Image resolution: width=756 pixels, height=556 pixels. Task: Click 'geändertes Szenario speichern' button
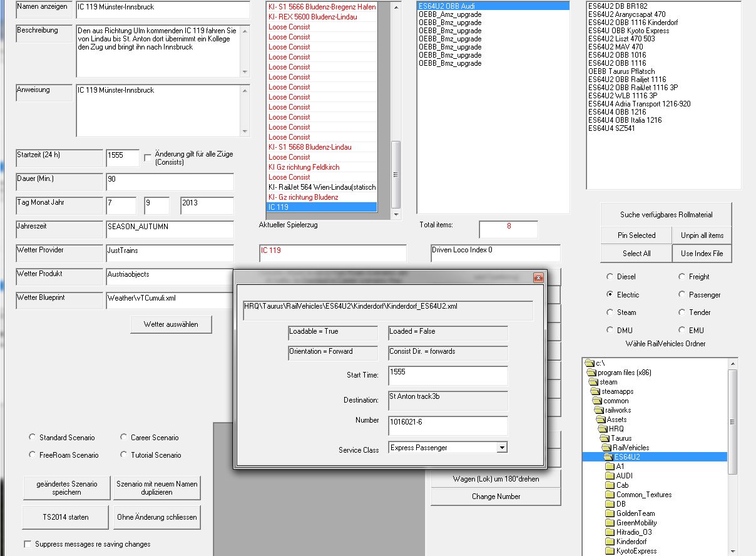point(67,488)
